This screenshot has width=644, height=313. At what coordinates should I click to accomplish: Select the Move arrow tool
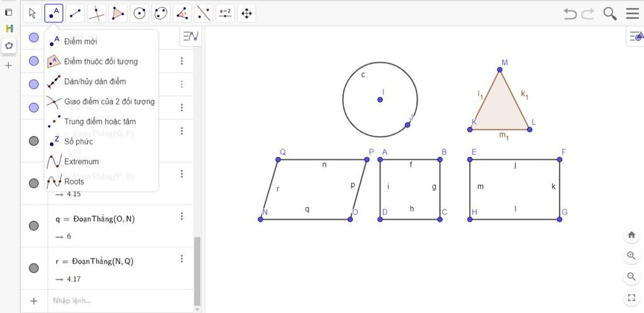pyautogui.click(x=33, y=14)
